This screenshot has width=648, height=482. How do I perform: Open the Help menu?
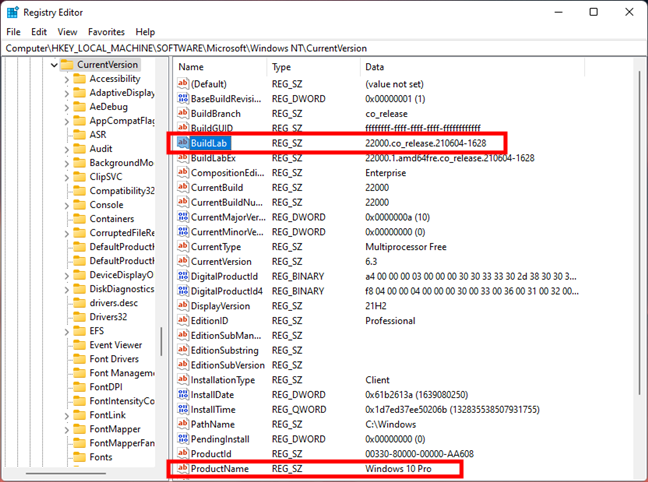click(x=145, y=32)
